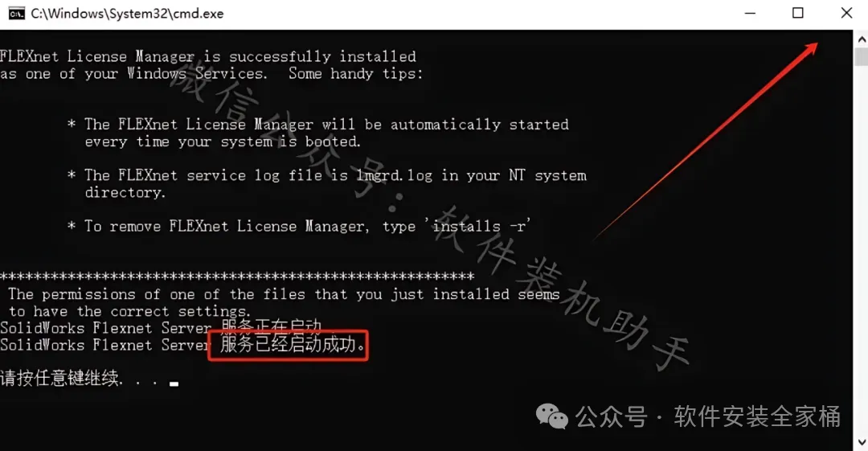Click the word lmgrd.log in the output
Viewport: 868px width, 451px height.
click(394, 175)
